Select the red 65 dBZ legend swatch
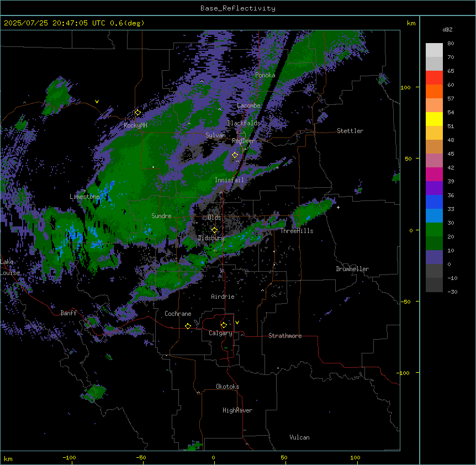This screenshot has height=465, width=476. [434, 77]
